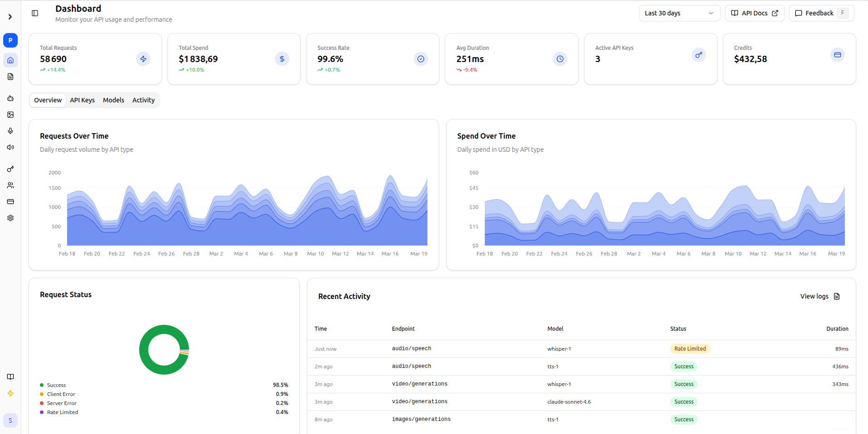Screen dimensions: 868x434
Task: Open the Last 30 days date range dropdown
Action: pos(679,13)
